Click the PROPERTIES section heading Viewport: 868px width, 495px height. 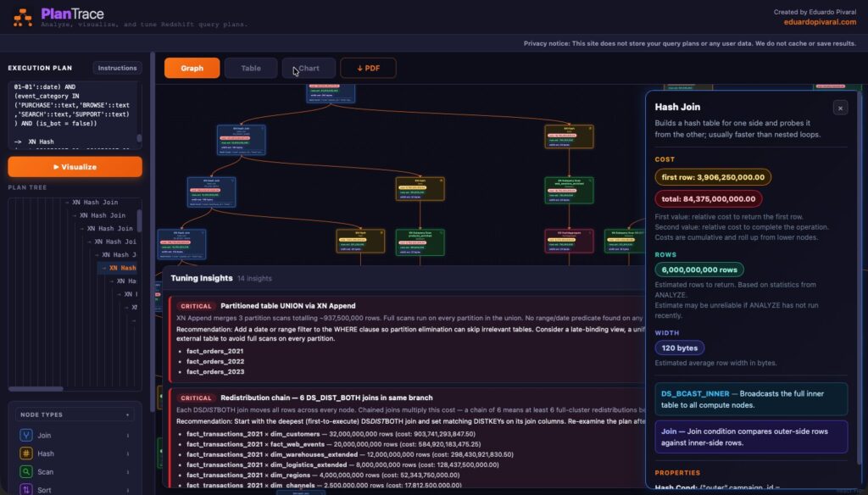click(x=677, y=473)
